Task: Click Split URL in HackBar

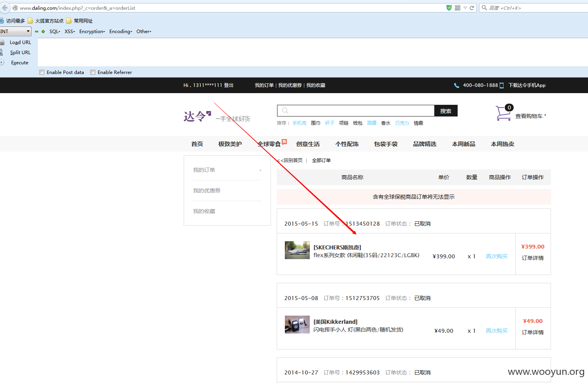Action: (x=20, y=53)
